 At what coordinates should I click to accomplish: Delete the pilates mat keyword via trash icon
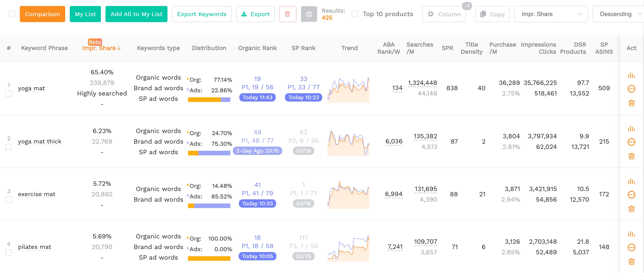coord(632,261)
